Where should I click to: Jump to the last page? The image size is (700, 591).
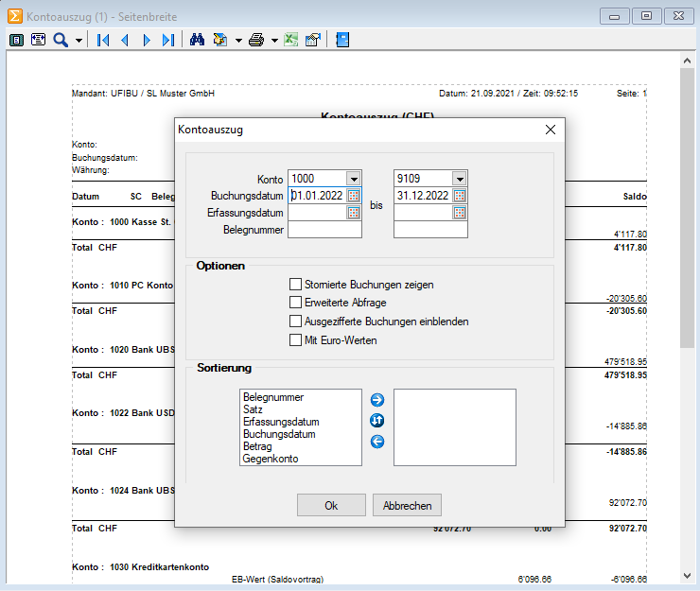click(168, 40)
